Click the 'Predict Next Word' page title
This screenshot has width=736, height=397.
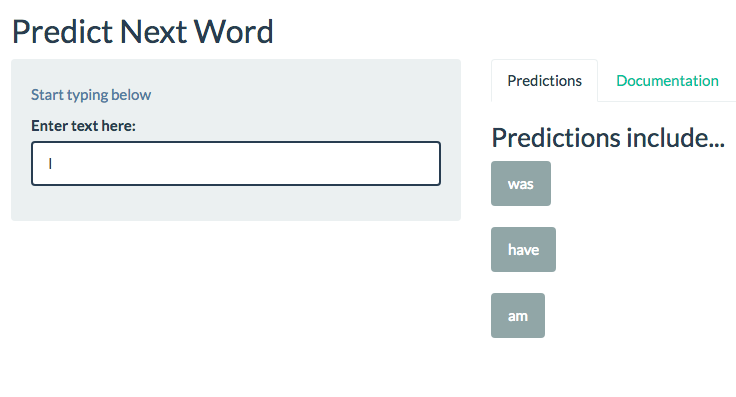pyautogui.click(x=142, y=32)
